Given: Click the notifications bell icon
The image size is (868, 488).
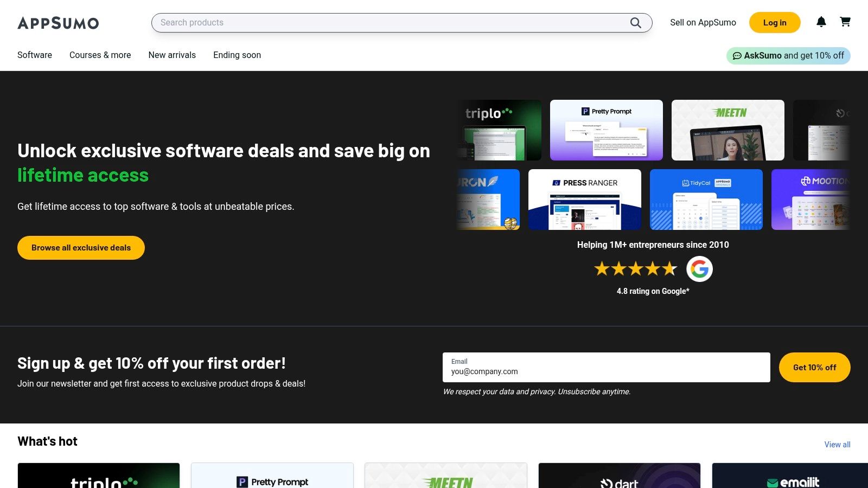Looking at the screenshot, I should pos(821,22).
